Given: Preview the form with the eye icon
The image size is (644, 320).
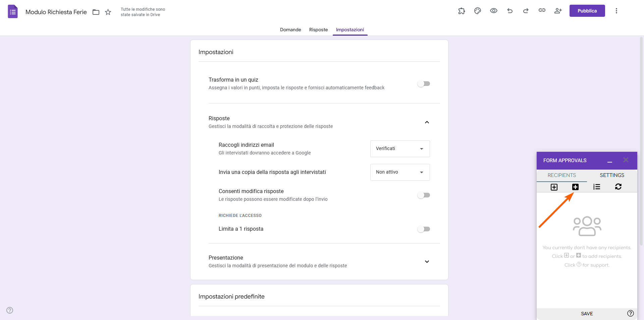Looking at the screenshot, I should pos(493,11).
